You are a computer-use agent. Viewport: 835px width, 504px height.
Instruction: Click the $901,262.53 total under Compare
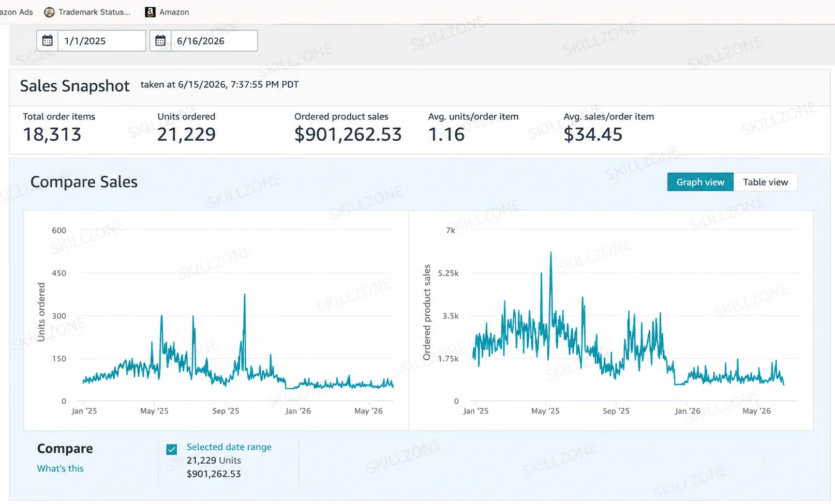pos(214,474)
